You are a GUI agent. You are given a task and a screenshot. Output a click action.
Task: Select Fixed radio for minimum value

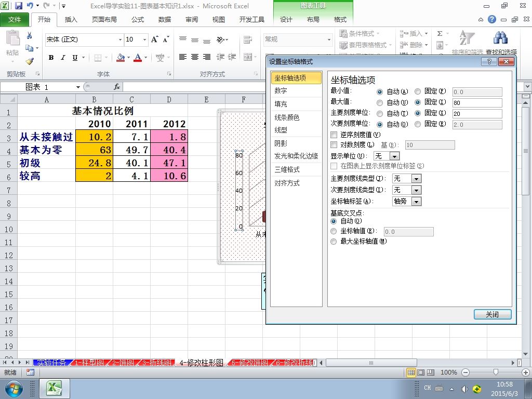tap(418, 91)
